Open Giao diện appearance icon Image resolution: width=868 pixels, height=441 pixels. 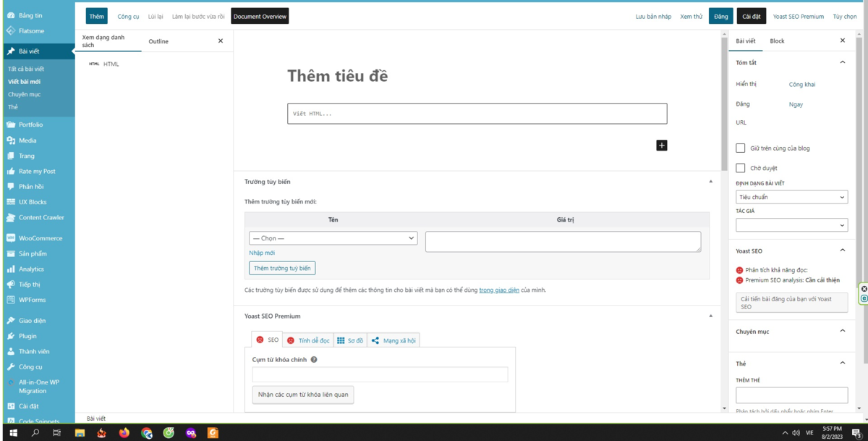(11, 321)
